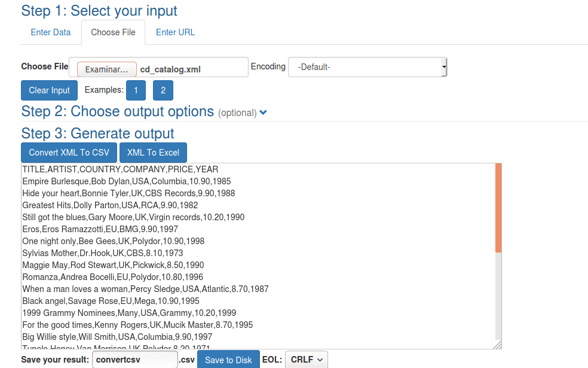Click the orange output scrollbar thumb

pos(498,208)
